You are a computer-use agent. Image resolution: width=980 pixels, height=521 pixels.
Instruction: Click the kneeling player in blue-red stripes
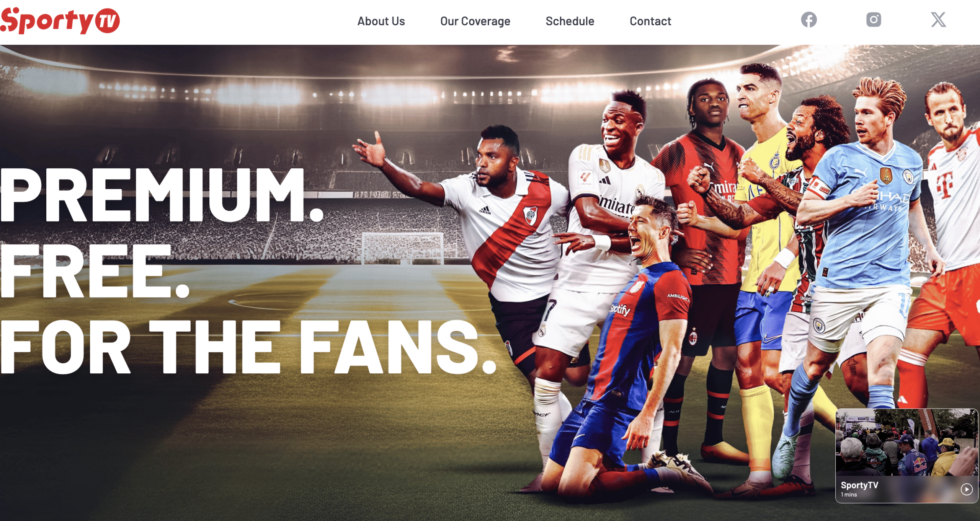628,344
